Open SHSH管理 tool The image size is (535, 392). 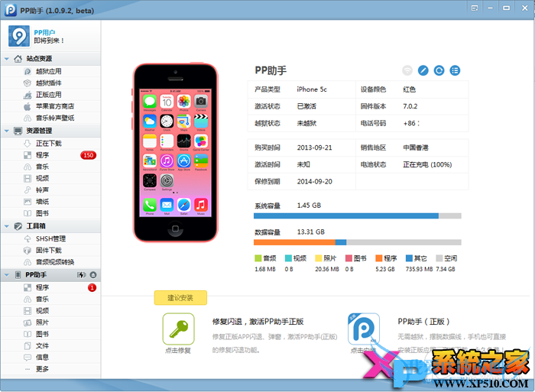tap(51, 238)
